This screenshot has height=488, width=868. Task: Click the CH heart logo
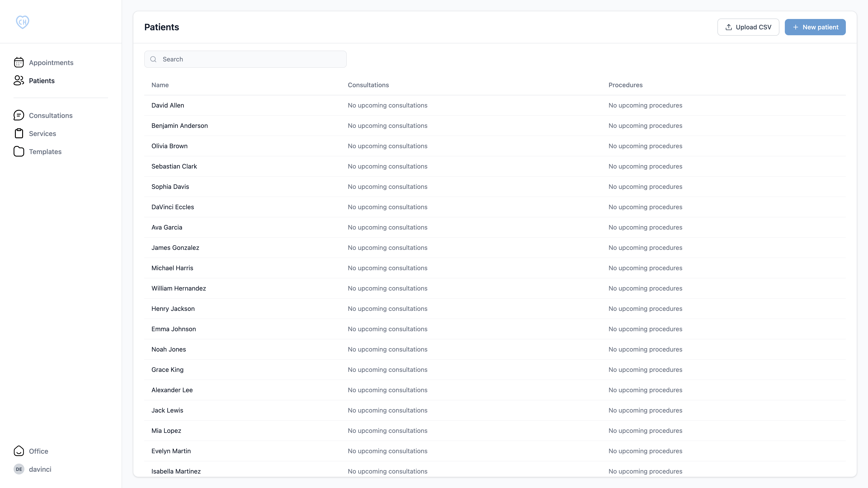pyautogui.click(x=23, y=22)
